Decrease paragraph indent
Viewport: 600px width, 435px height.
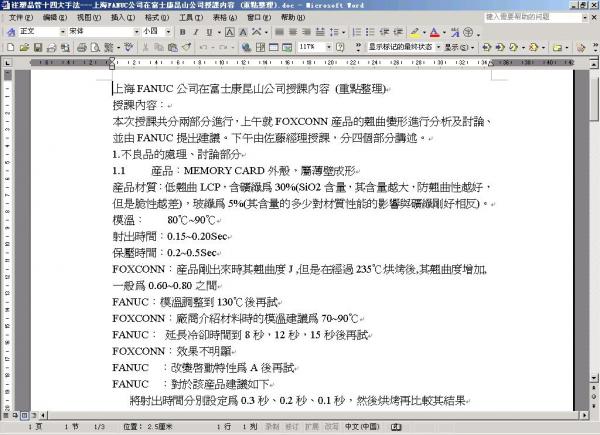pyautogui.click(x=385, y=32)
